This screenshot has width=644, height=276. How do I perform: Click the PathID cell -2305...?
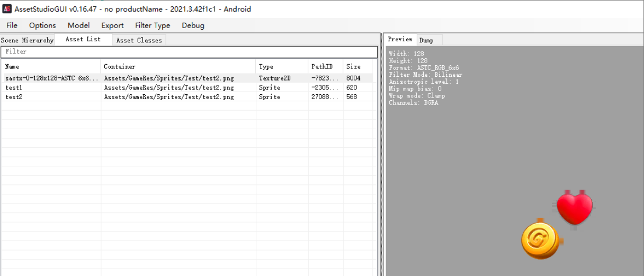point(324,87)
